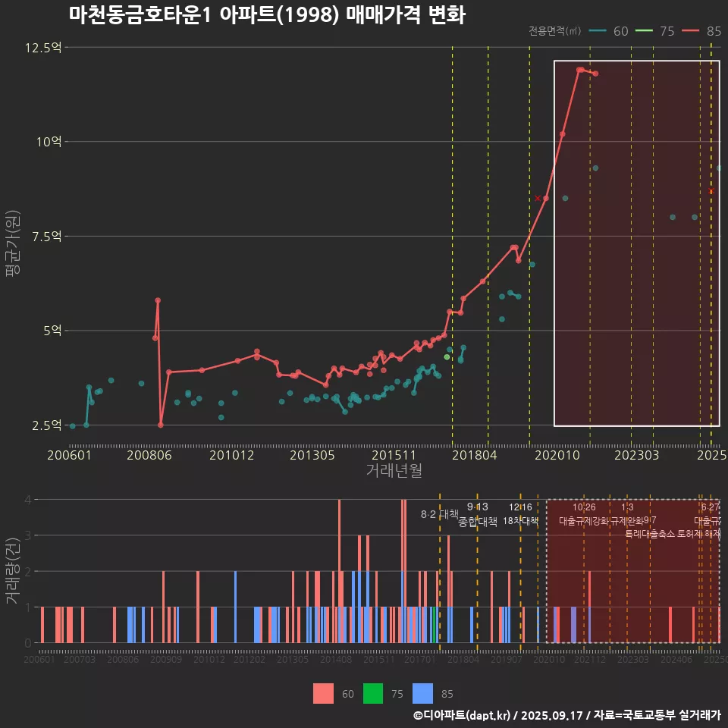The height and width of the screenshot is (728, 728).
Task: Select the lone green 75㎡ data point
Action: point(447,356)
